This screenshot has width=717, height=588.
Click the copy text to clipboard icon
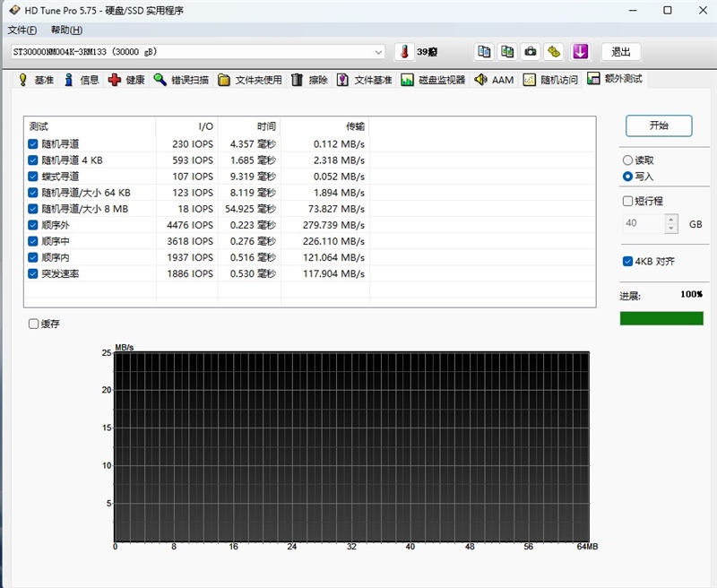[x=484, y=52]
